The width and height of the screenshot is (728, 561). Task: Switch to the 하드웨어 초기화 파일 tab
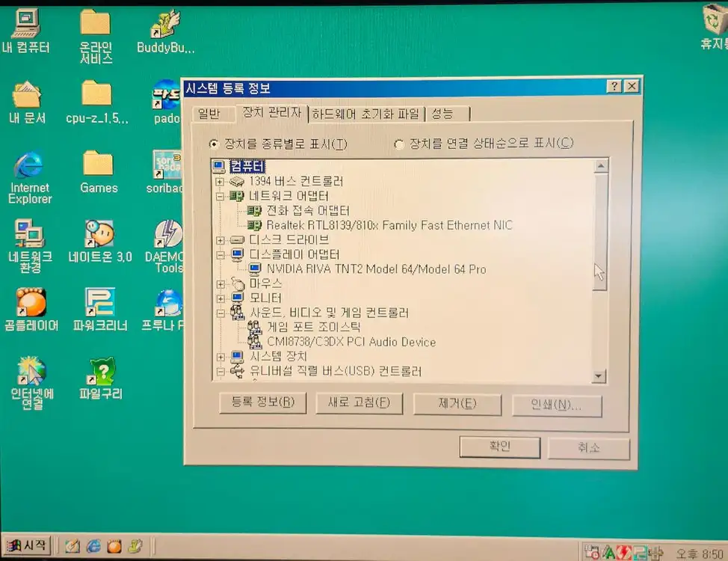coord(366,114)
